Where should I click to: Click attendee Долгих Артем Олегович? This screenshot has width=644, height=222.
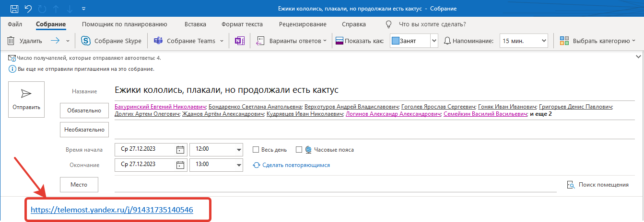coord(147,114)
